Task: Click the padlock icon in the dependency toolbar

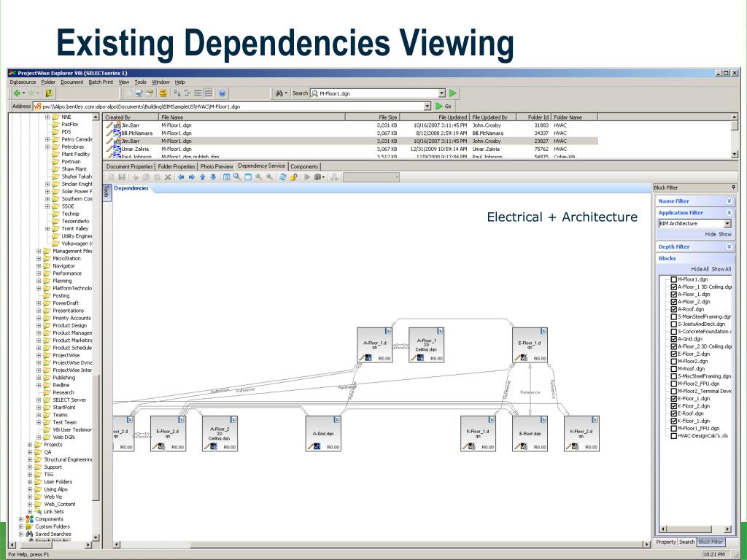Action: [x=293, y=177]
